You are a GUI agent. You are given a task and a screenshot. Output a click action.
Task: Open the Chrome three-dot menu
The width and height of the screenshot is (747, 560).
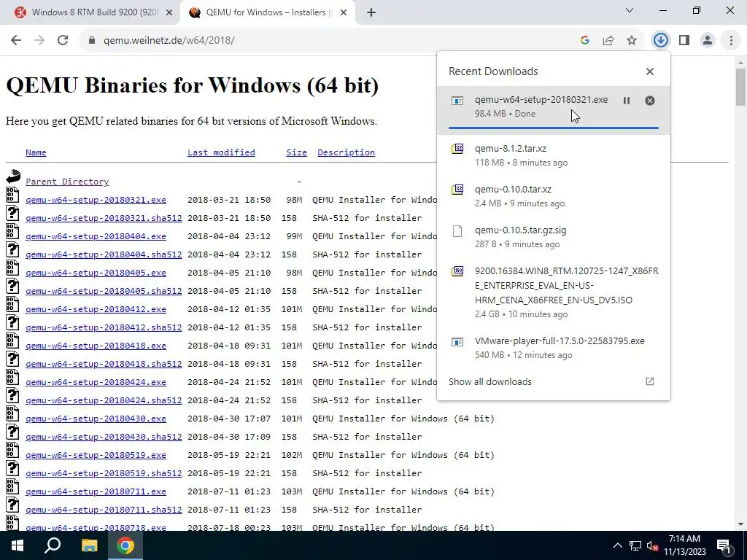click(731, 41)
